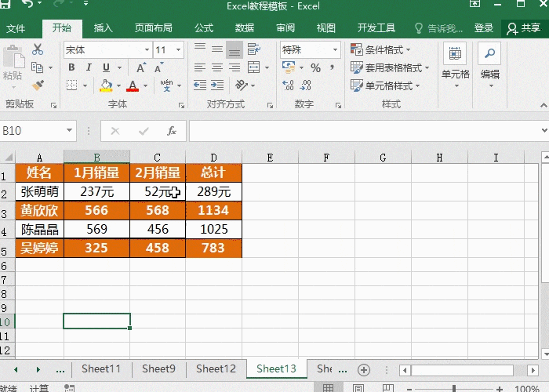Click the 共享 Share button
The image size is (549, 392).
(x=524, y=28)
